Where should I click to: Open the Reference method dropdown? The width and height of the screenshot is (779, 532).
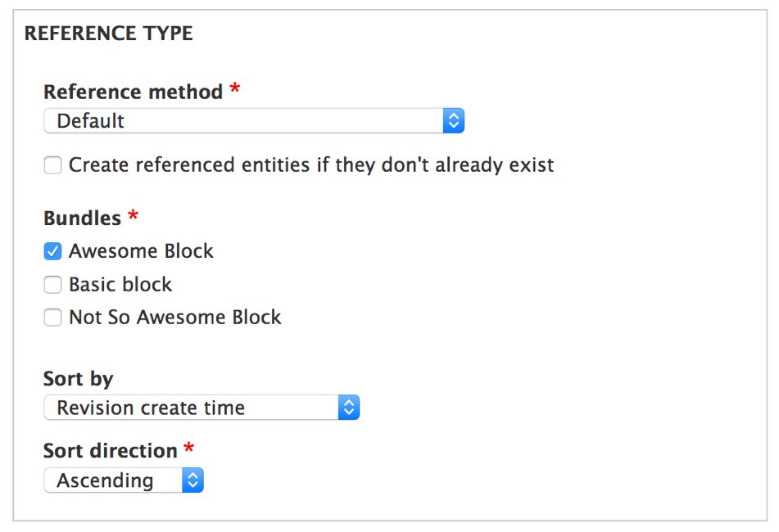(254, 120)
